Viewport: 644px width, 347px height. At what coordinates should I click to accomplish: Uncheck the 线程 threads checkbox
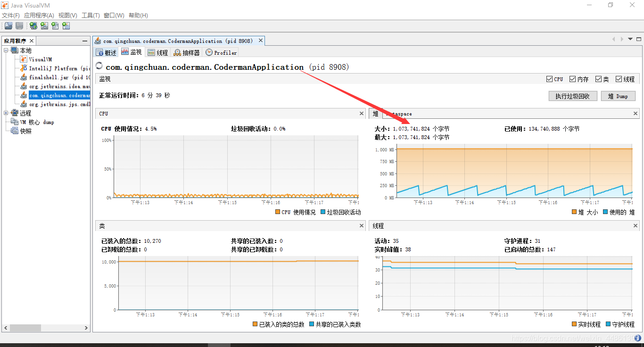619,79
